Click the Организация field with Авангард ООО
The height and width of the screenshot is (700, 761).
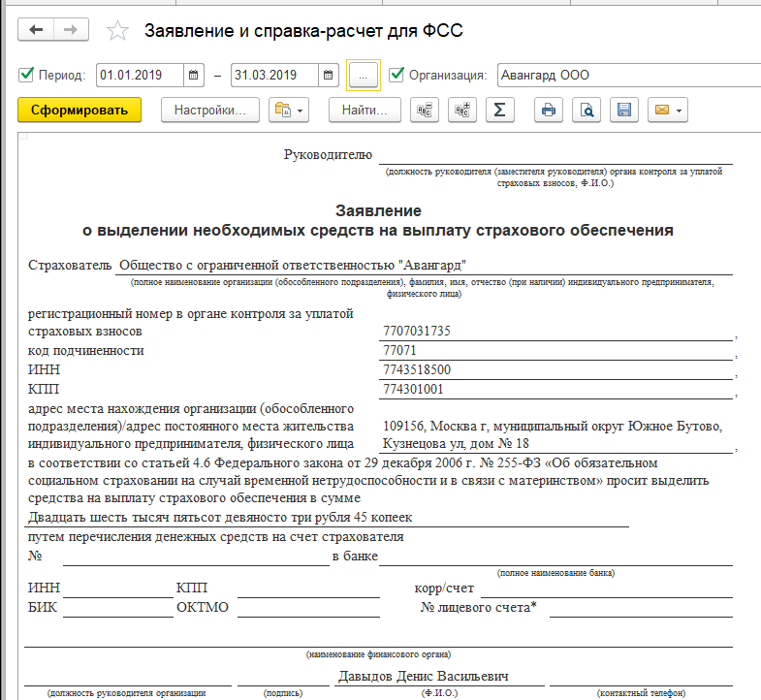[620, 75]
